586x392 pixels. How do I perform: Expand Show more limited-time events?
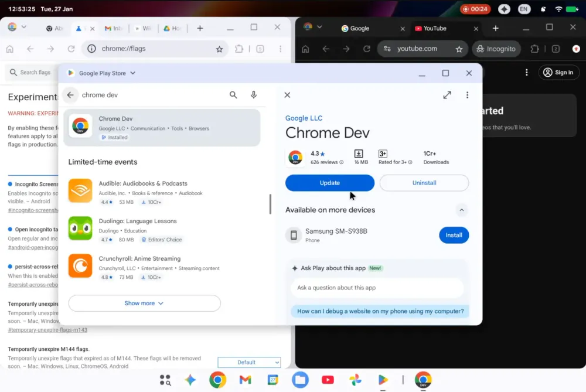144,303
